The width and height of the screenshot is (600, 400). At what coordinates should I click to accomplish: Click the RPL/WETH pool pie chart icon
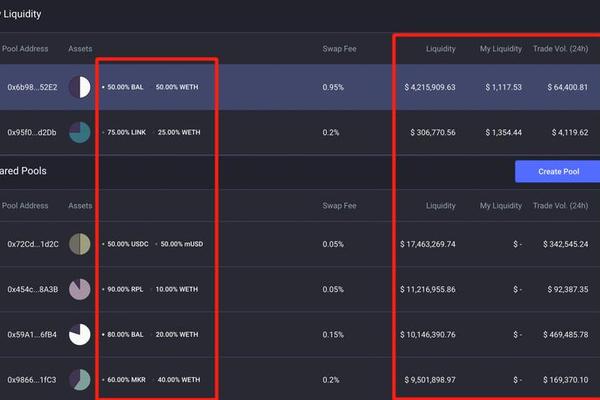point(80,289)
